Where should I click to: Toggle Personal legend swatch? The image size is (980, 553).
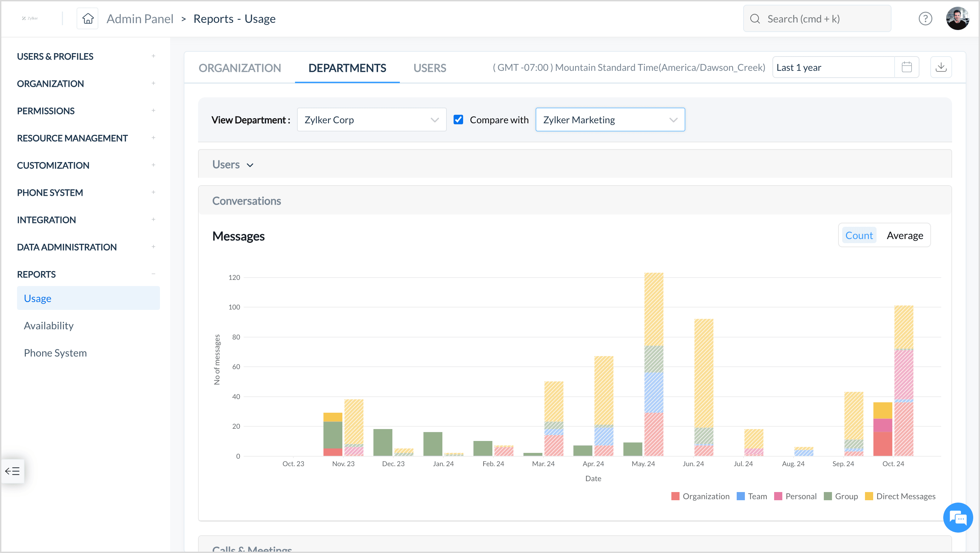click(778, 496)
